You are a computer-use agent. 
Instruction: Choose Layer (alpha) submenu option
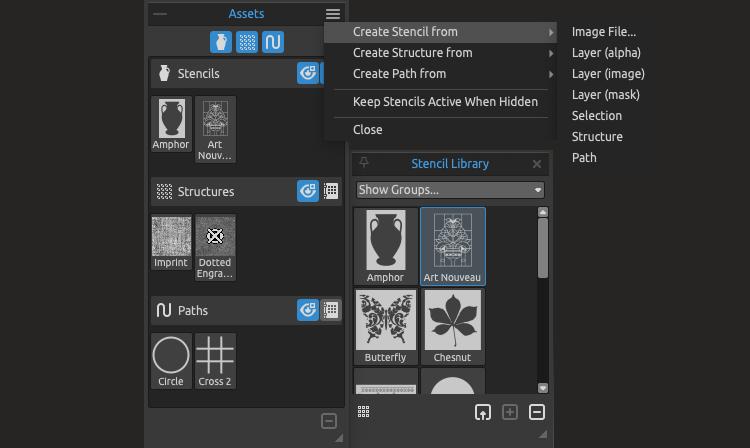point(606,53)
